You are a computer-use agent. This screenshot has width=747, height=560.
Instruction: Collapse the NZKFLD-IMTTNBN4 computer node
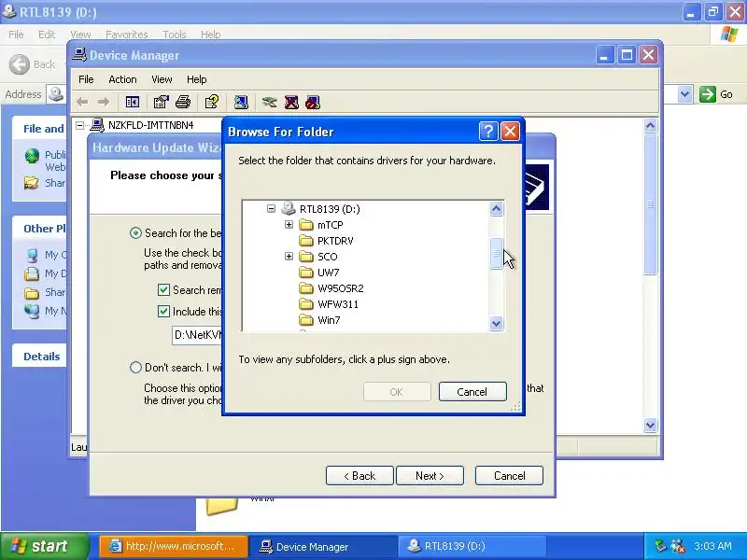[80, 125]
